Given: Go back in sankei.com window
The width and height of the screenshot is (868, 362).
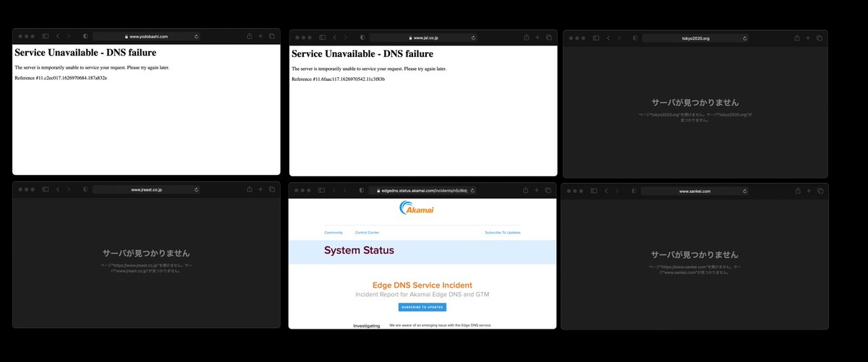Looking at the screenshot, I should 608,191.
